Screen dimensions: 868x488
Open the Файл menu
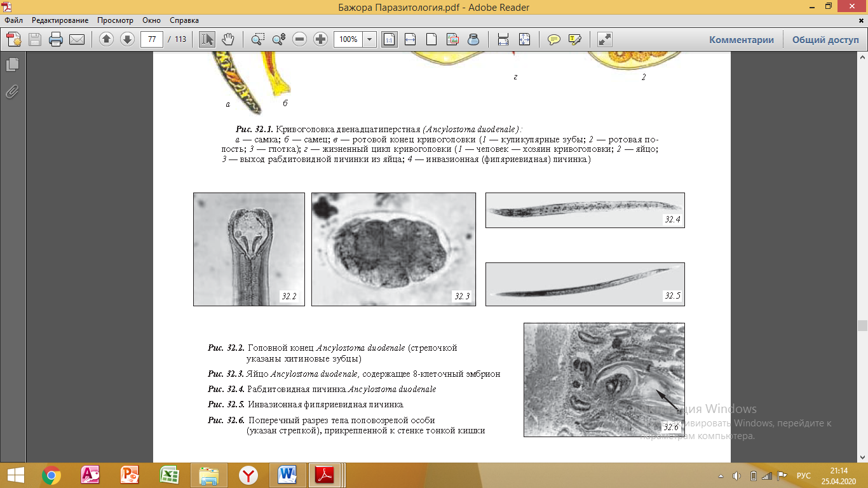pyautogui.click(x=13, y=20)
